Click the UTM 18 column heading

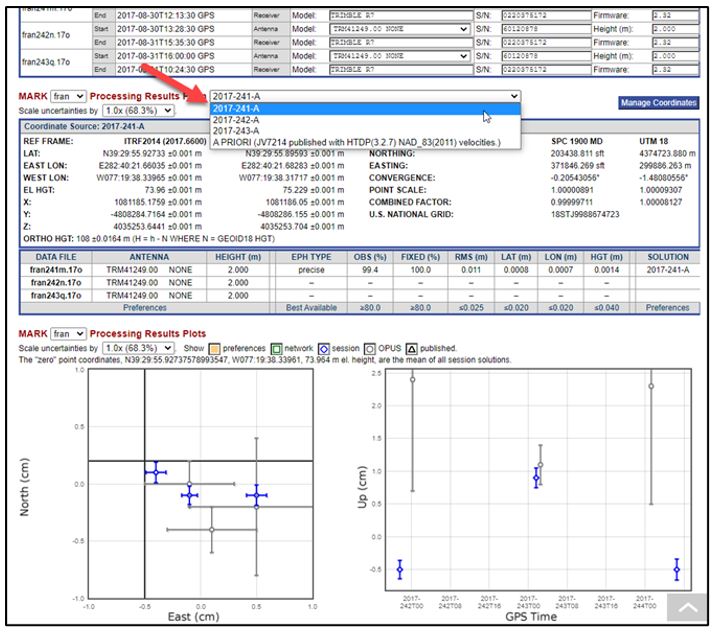pyautogui.click(x=653, y=141)
